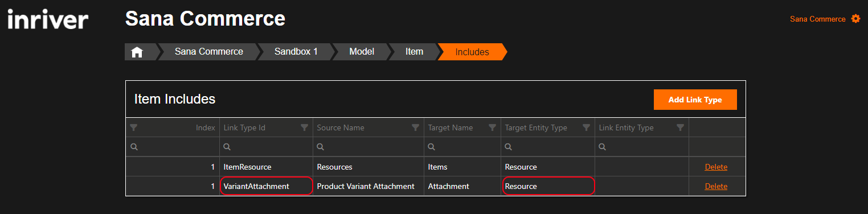
Task: Select the ItemResource cell
Action: pyautogui.click(x=266, y=167)
